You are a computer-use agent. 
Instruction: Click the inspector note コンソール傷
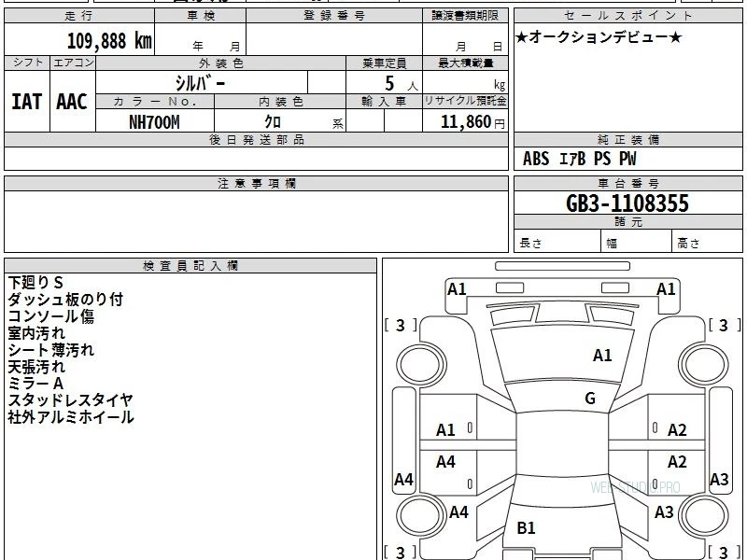point(51,316)
